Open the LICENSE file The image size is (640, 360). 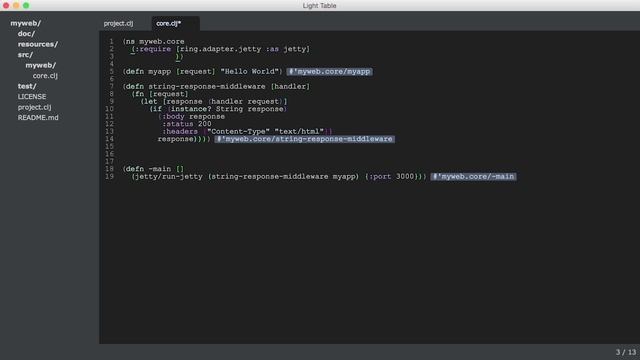(x=32, y=97)
